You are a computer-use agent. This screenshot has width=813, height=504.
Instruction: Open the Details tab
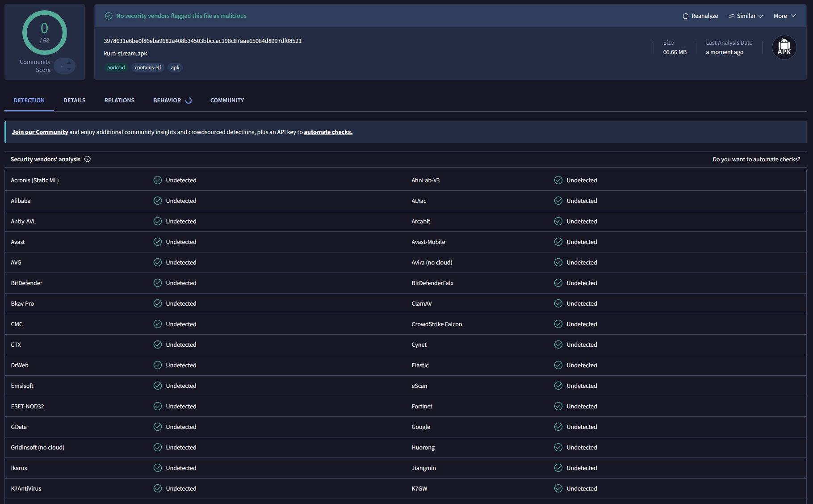click(75, 101)
